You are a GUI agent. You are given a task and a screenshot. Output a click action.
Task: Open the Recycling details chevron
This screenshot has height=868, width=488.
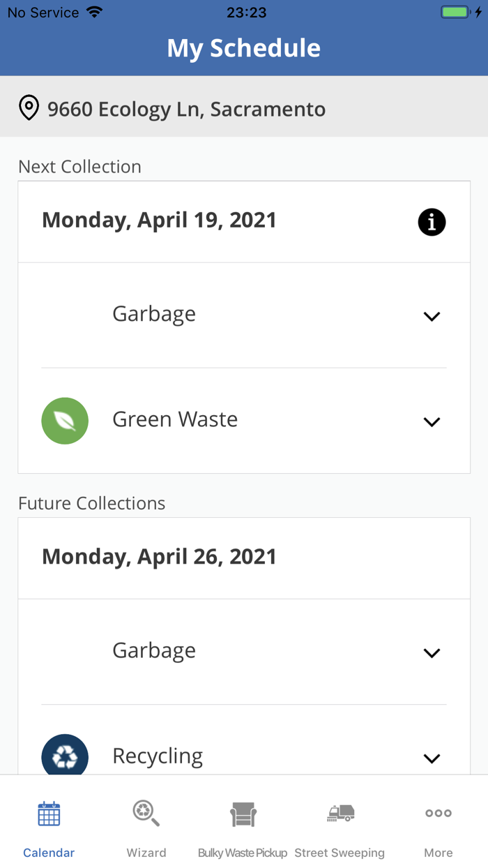coord(432,758)
